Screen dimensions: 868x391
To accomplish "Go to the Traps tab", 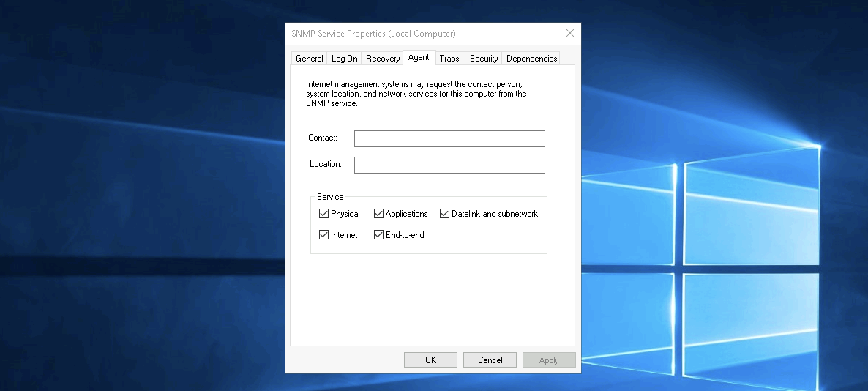I will [x=449, y=59].
